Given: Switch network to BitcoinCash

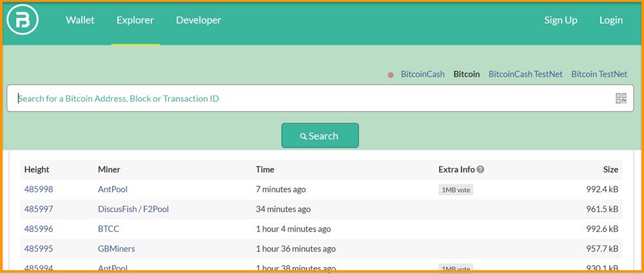Looking at the screenshot, I should click(422, 75).
